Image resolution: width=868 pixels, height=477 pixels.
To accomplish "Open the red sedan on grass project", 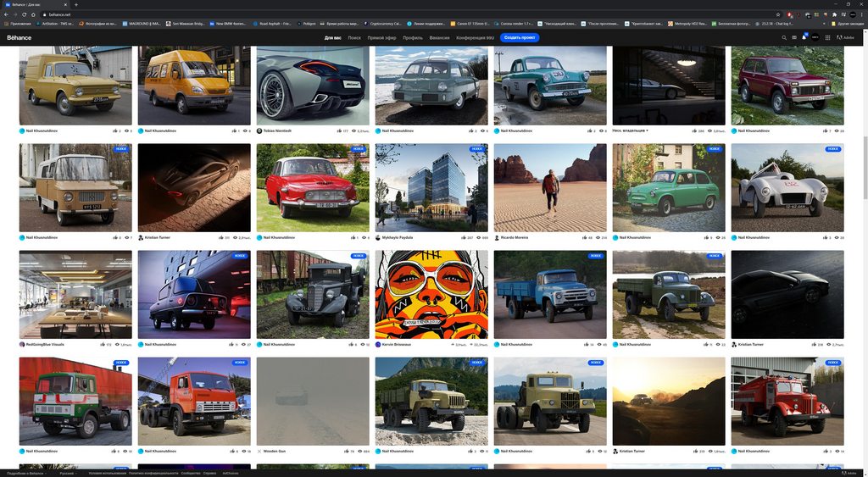I will [x=313, y=187].
